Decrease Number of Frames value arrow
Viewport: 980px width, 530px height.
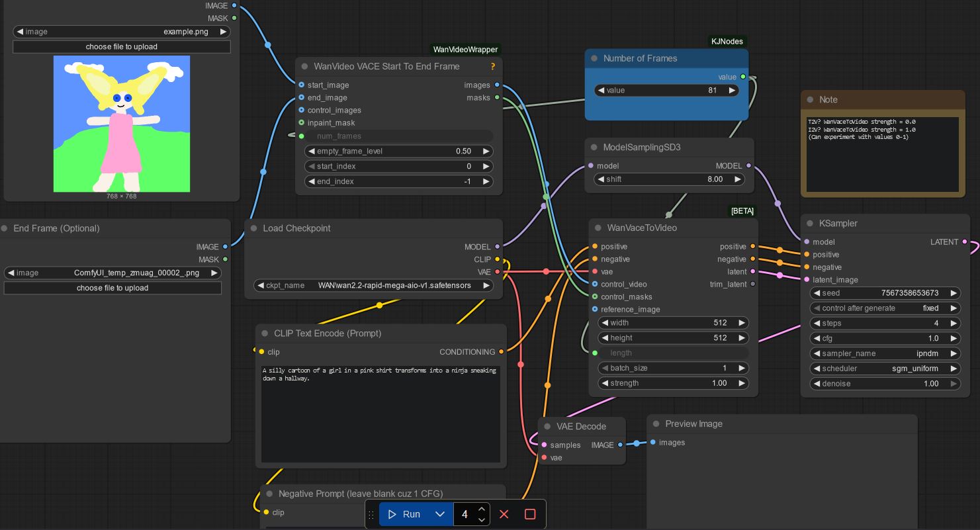[x=601, y=90]
